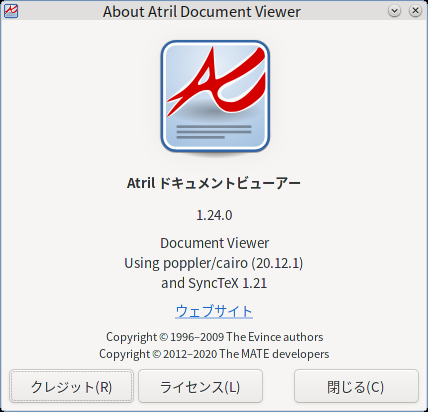The height and width of the screenshot is (412, 428).
Task: Click the "About Atril Document Viewer" title text
Action: [202, 12]
